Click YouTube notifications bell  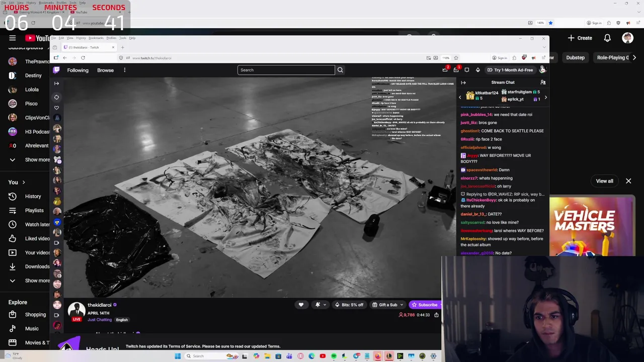pos(607,38)
